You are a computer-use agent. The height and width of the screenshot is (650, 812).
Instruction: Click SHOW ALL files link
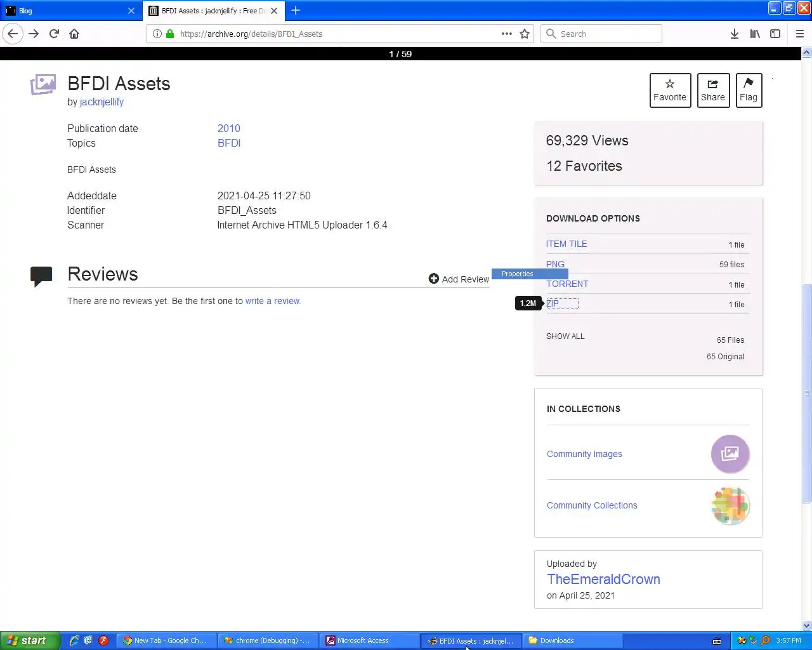coord(565,336)
